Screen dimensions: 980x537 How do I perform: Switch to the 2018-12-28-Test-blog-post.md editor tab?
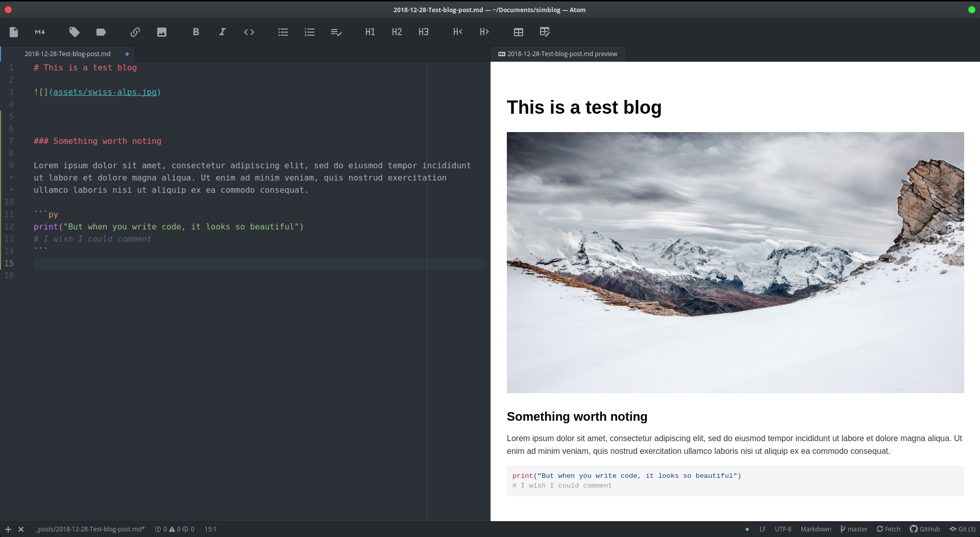pyautogui.click(x=68, y=54)
